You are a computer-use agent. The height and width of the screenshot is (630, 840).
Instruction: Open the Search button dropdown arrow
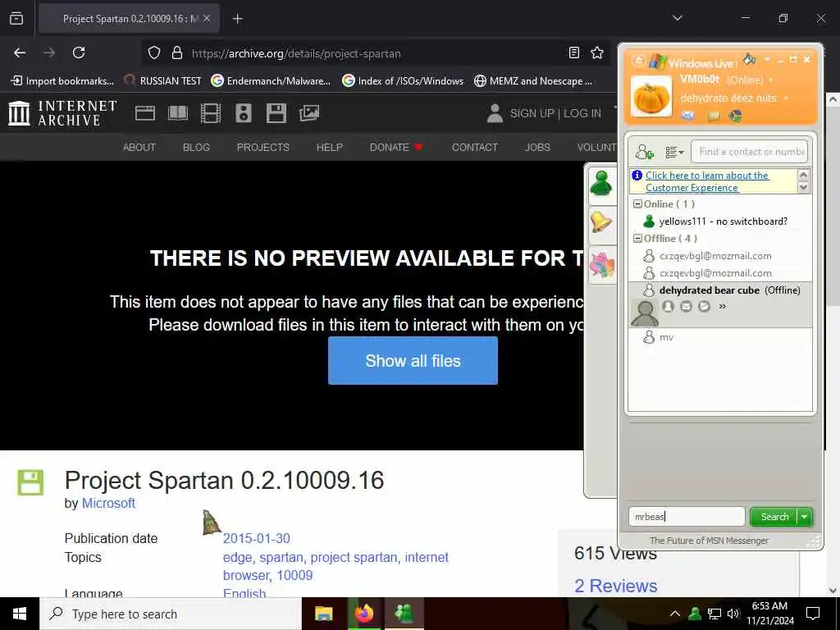click(805, 517)
